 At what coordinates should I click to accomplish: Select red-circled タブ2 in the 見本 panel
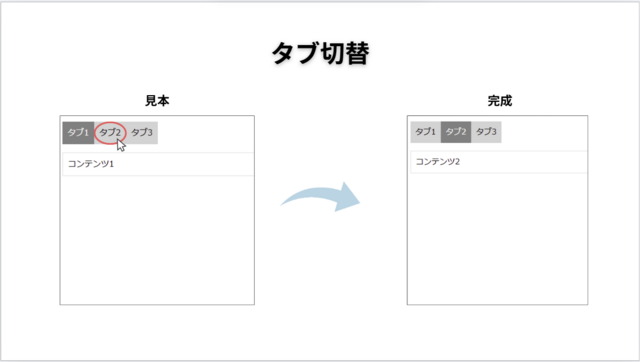[110, 133]
